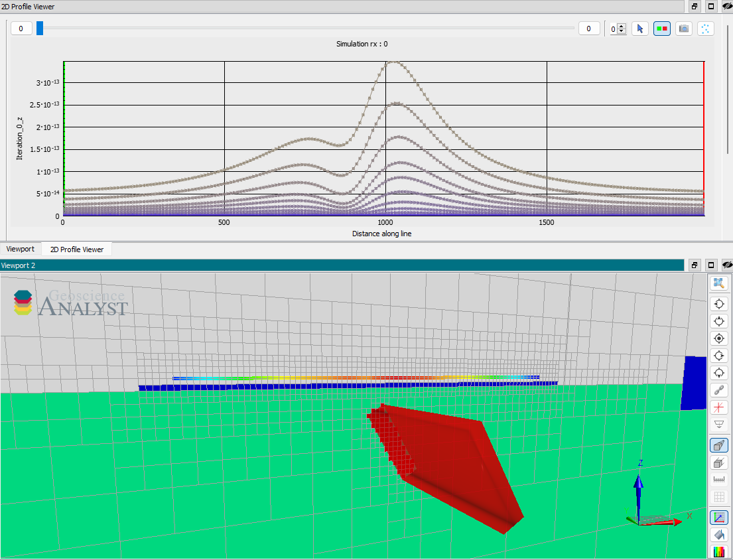Screen dimensions: 733x560
Task: Open the rainbow color spectrum icon
Action: 718,551
